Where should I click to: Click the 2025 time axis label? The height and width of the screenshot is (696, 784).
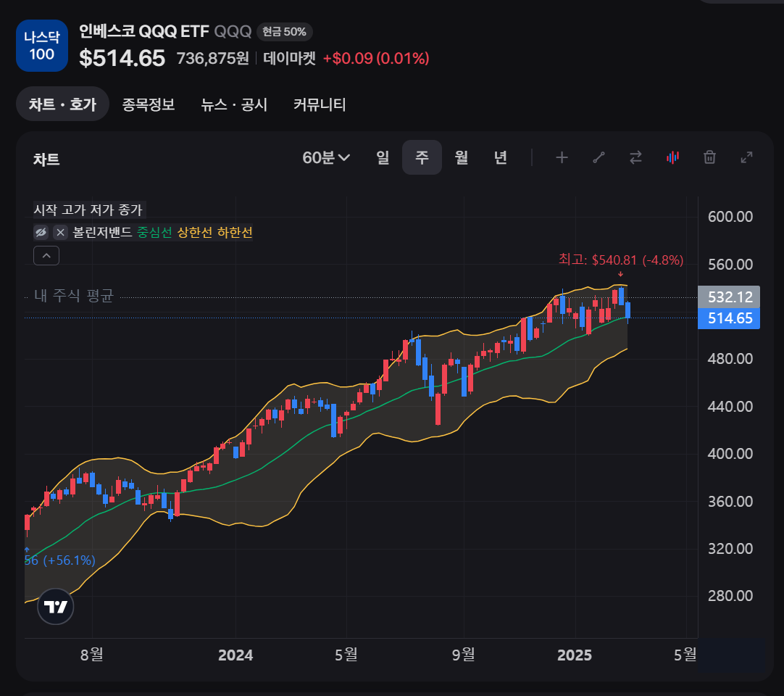575,655
